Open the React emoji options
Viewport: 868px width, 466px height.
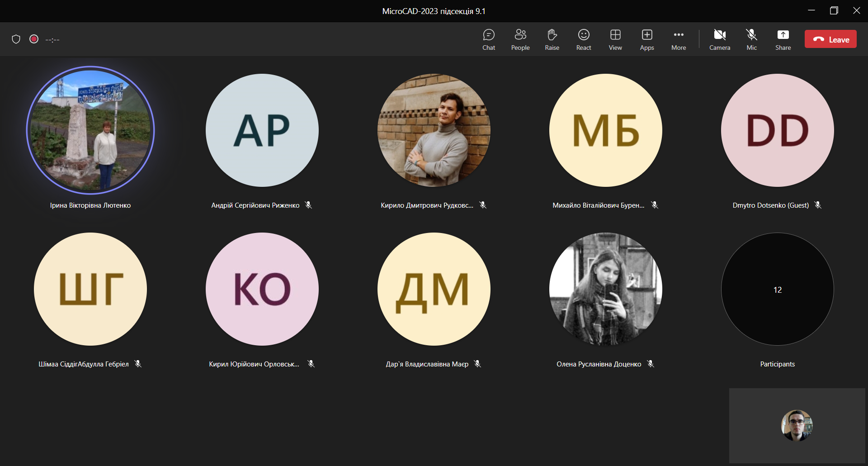pos(584,39)
